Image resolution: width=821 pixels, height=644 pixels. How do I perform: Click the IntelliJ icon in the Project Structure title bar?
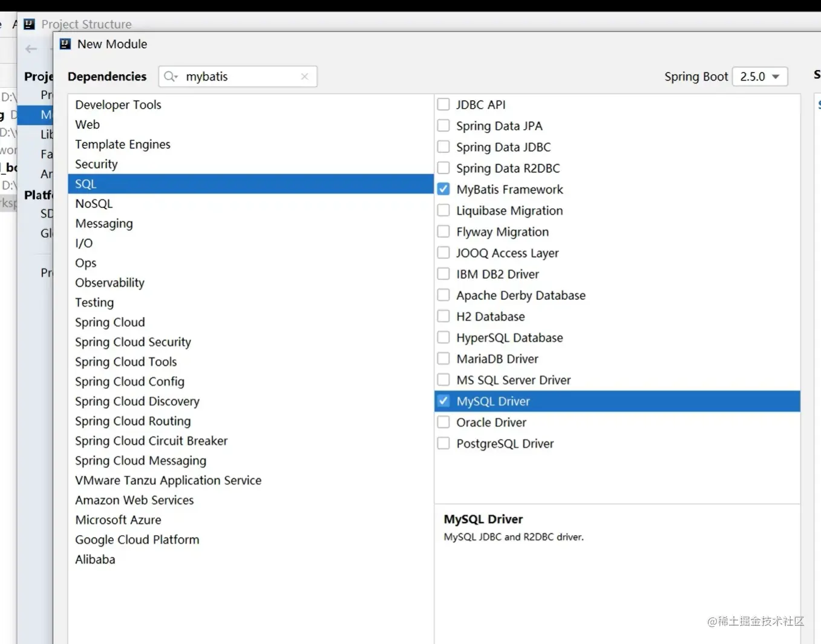click(x=29, y=24)
